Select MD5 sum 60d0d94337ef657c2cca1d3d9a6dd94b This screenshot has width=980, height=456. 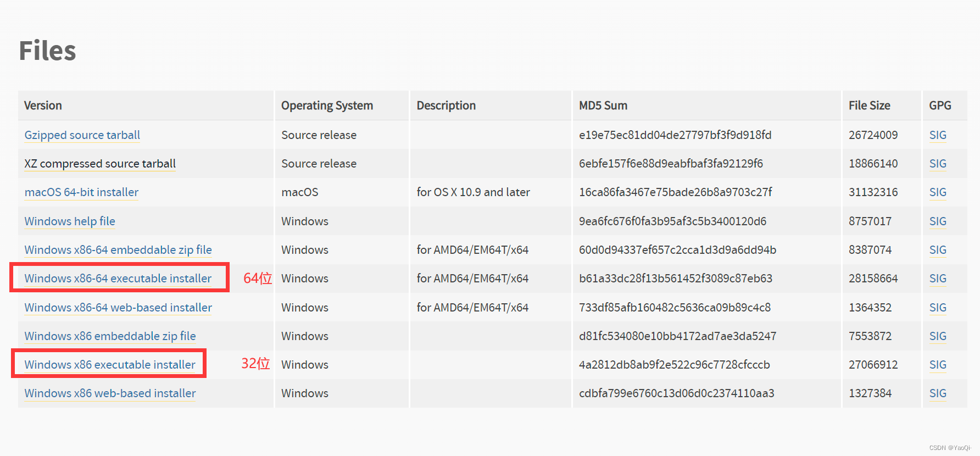pyautogui.click(x=677, y=250)
